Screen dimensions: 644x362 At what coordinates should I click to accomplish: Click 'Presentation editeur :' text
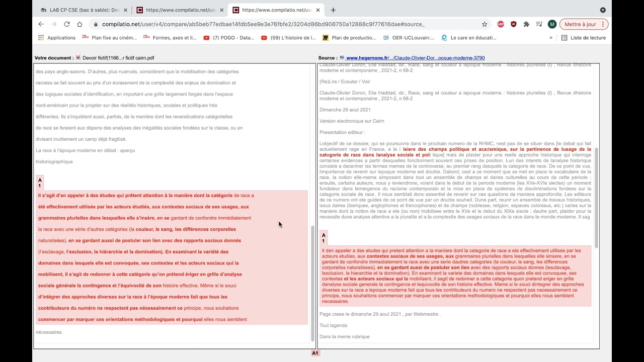point(342,132)
